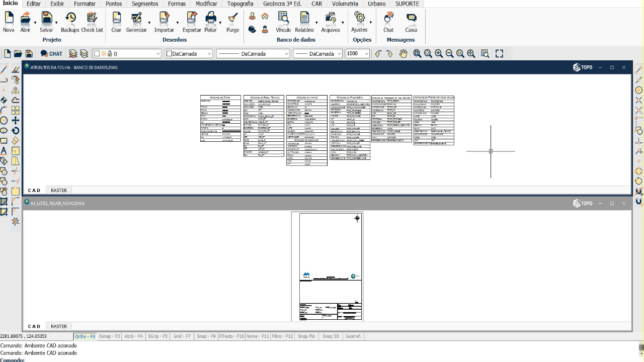
Task: Click the Purge drawing icon
Action: coord(232,22)
